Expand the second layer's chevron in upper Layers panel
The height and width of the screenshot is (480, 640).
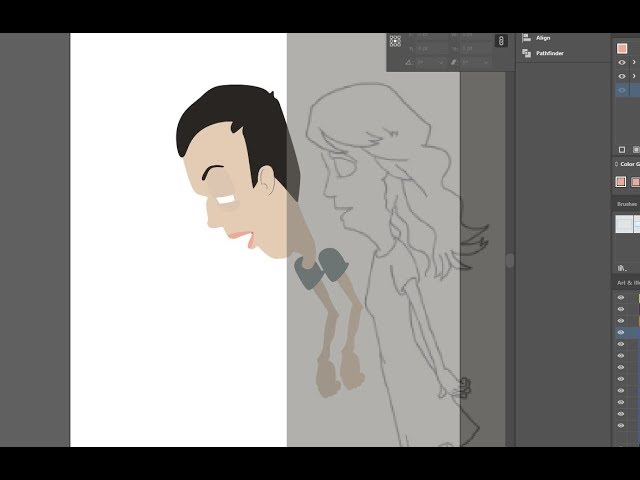(634, 76)
